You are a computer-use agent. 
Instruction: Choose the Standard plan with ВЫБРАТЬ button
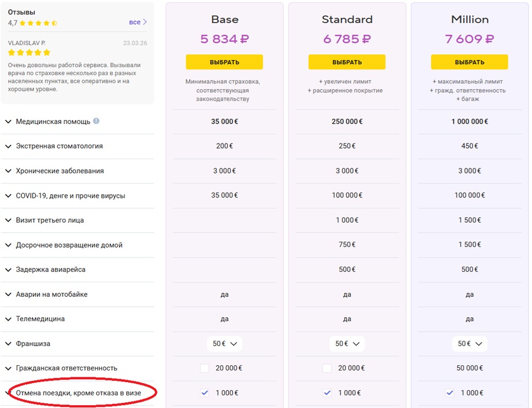click(347, 62)
